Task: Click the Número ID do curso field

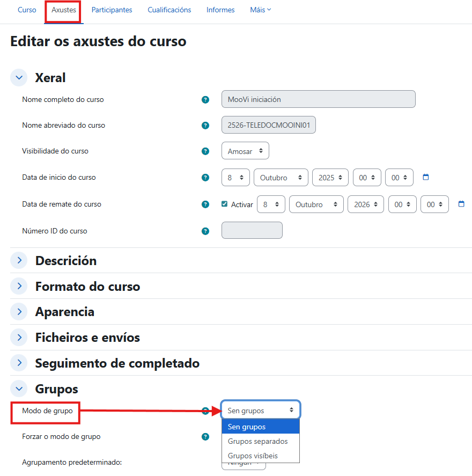Action: 252,230
